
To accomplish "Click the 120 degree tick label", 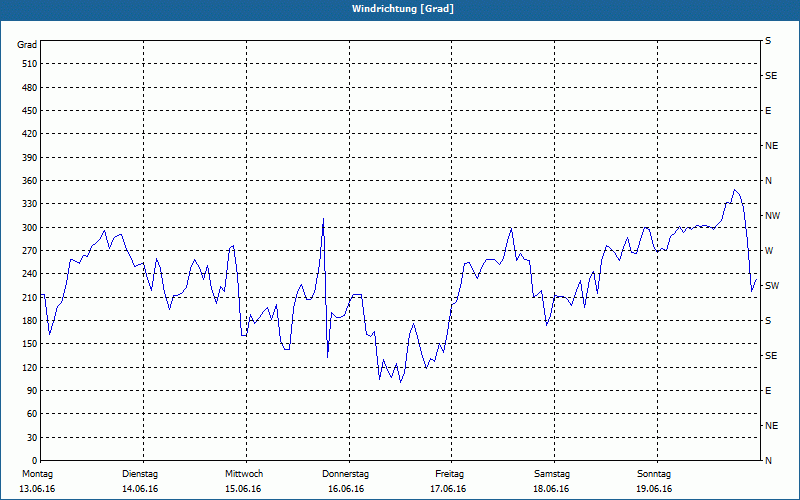I will coord(29,367).
